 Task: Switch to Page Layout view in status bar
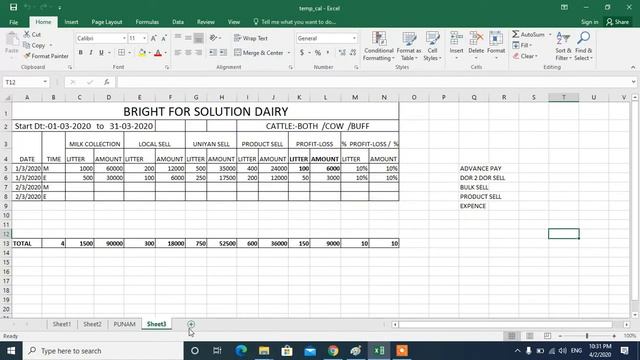[529, 336]
